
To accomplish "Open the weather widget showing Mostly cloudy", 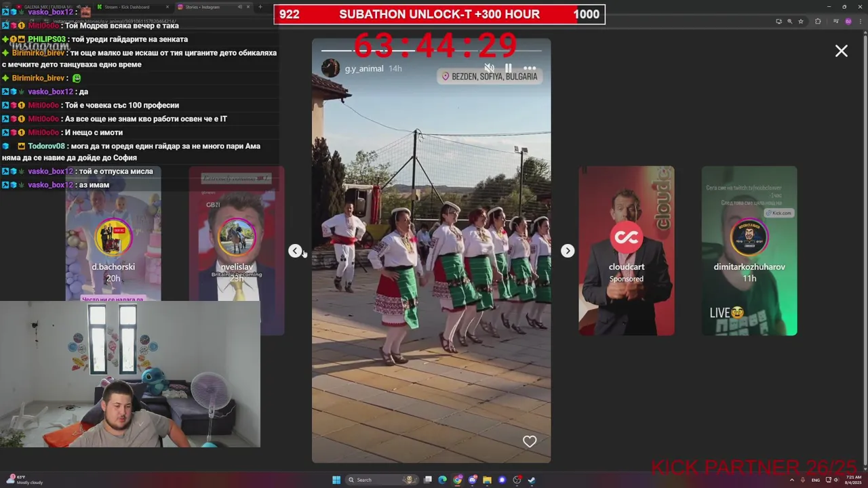I will [26, 480].
